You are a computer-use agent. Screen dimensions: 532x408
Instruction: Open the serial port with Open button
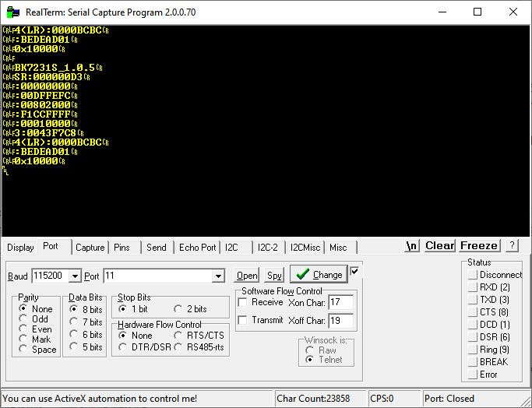pyautogui.click(x=247, y=276)
